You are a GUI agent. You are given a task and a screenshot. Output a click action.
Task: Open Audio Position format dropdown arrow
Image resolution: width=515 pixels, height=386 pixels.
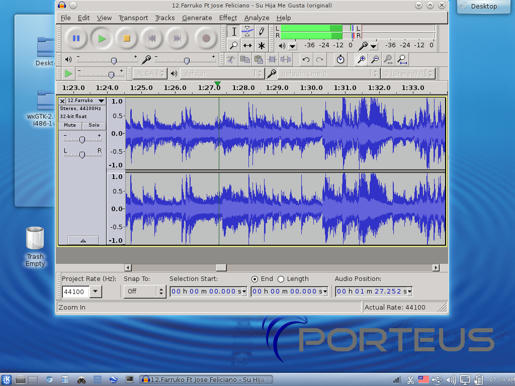410,291
